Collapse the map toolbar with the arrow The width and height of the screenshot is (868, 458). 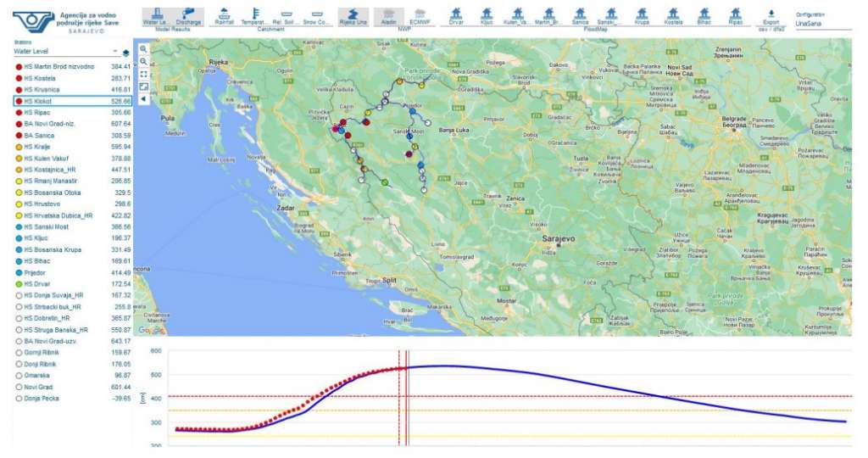[x=143, y=99]
